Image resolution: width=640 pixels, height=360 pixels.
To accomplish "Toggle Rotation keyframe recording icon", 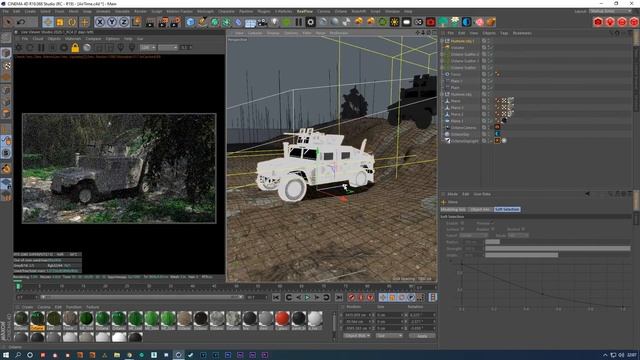I will click(x=402, y=298).
